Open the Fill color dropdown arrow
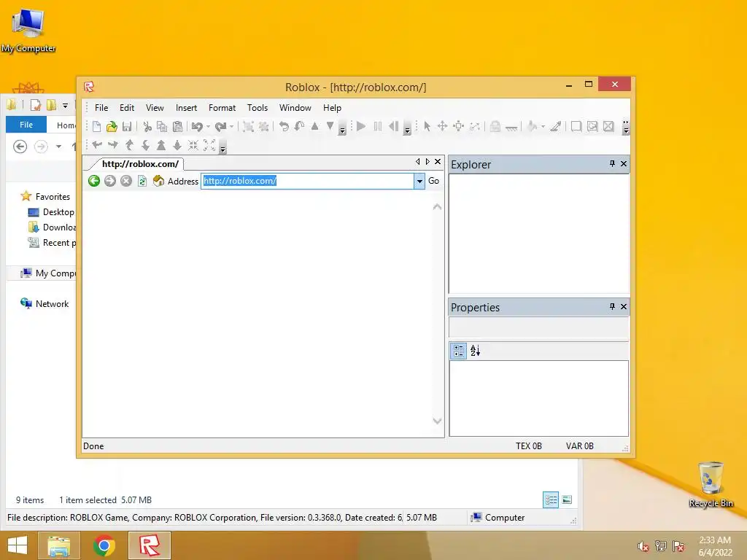Screen dimensions: 747x560 tap(543, 127)
